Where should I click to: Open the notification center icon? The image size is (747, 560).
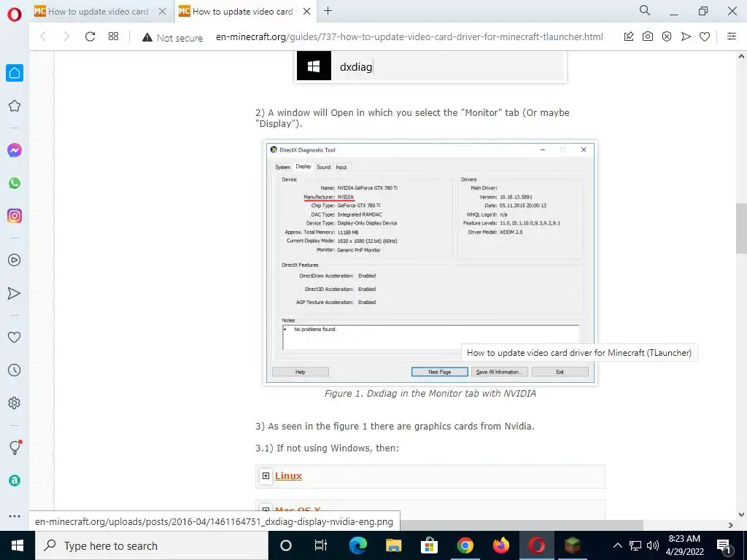pyautogui.click(x=724, y=545)
